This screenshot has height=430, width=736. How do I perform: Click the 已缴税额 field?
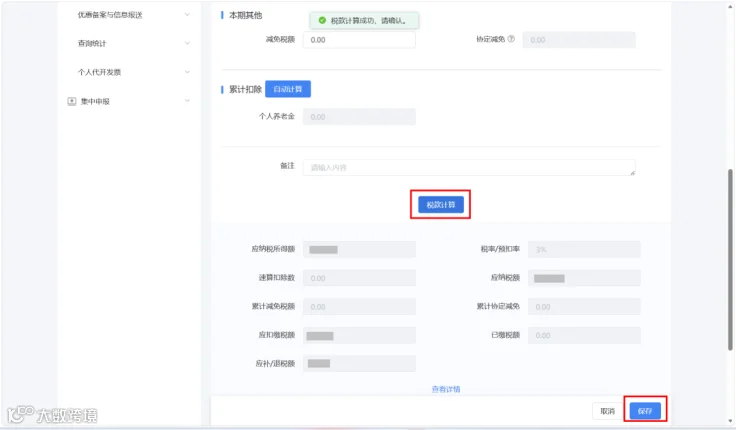click(x=584, y=335)
